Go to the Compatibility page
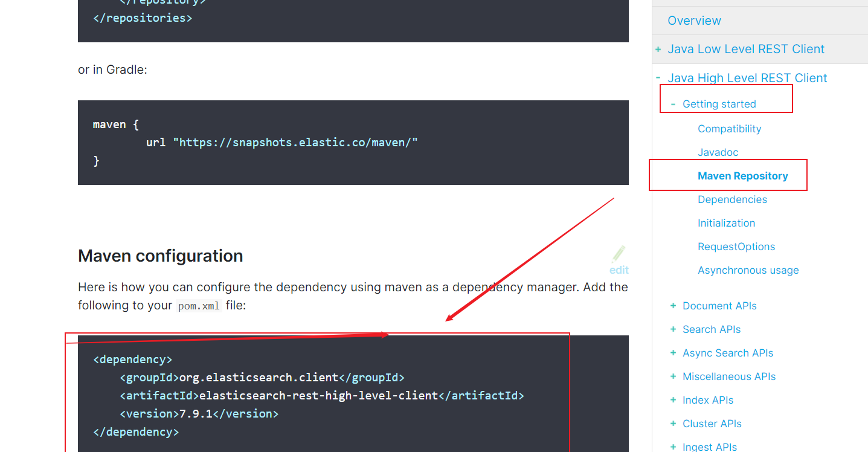The width and height of the screenshot is (868, 452). (729, 129)
